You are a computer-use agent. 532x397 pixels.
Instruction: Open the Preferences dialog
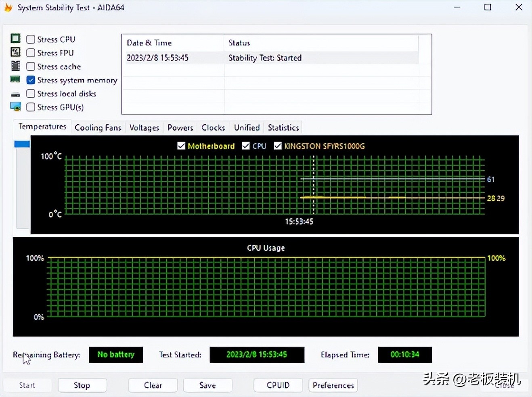pos(333,385)
